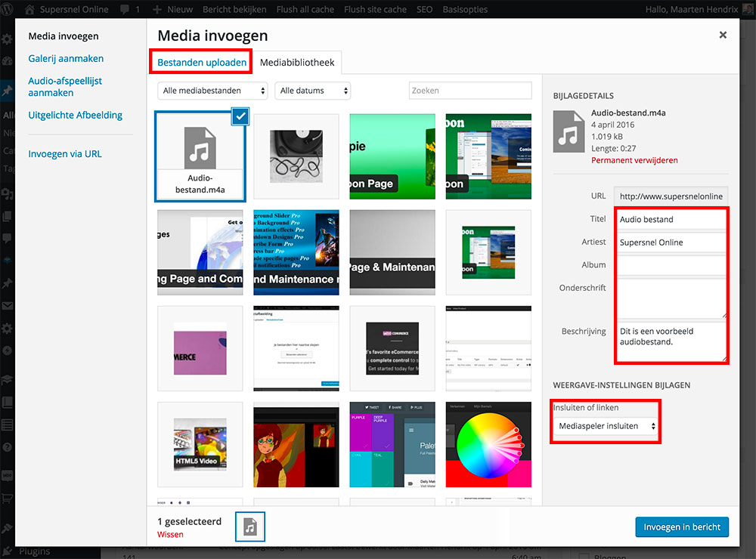This screenshot has width=756, height=559.
Task: Deselect Audio-bestand.m4a via its checkmark
Action: [240, 116]
